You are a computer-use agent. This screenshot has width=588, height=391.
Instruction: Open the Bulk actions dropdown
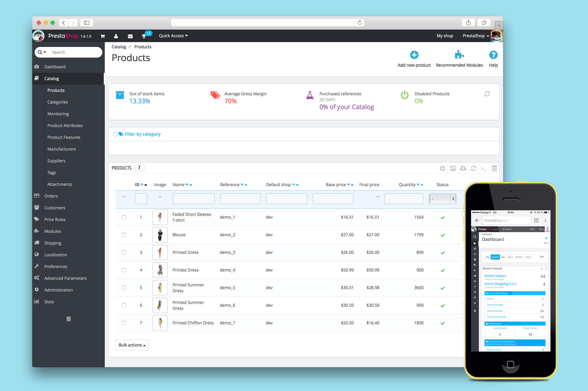click(x=132, y=345)
